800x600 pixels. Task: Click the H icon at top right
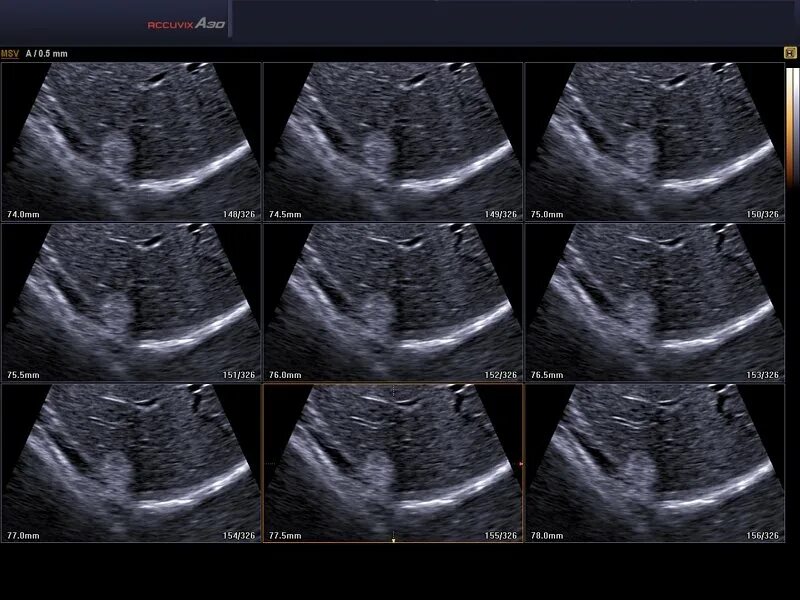click(790, 53)
